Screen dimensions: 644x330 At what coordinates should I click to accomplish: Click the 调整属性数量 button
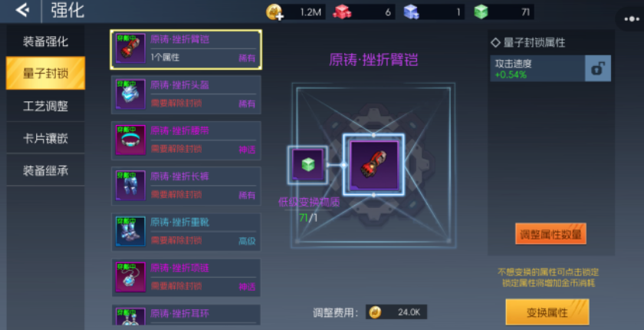coord(550,234)
